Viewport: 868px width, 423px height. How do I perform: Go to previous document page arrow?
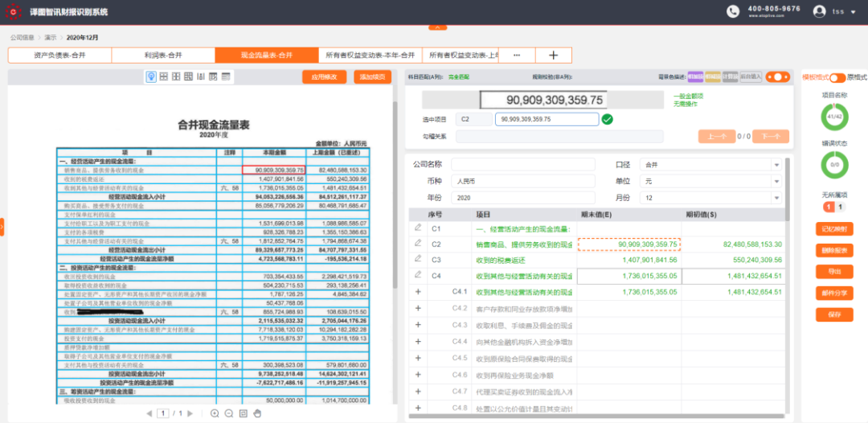[x=149, y=413]
